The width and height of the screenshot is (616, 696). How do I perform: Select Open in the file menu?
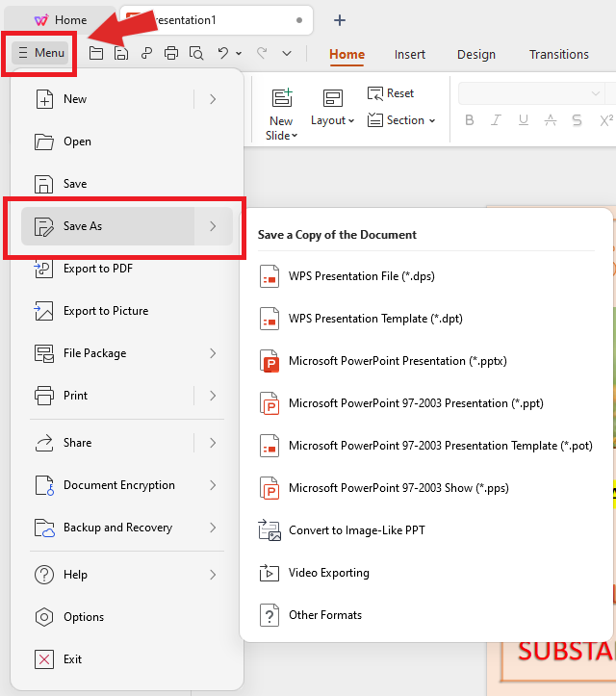[127, 142]
